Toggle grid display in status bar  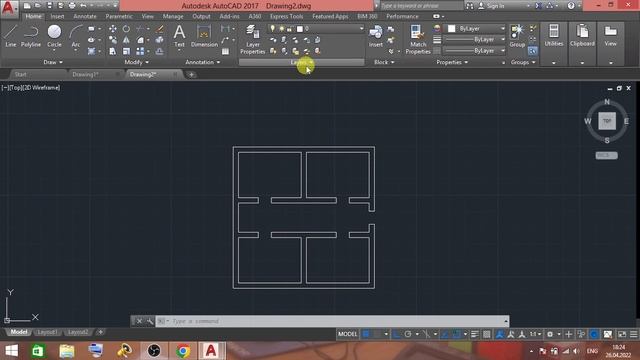tap(366, 334)
